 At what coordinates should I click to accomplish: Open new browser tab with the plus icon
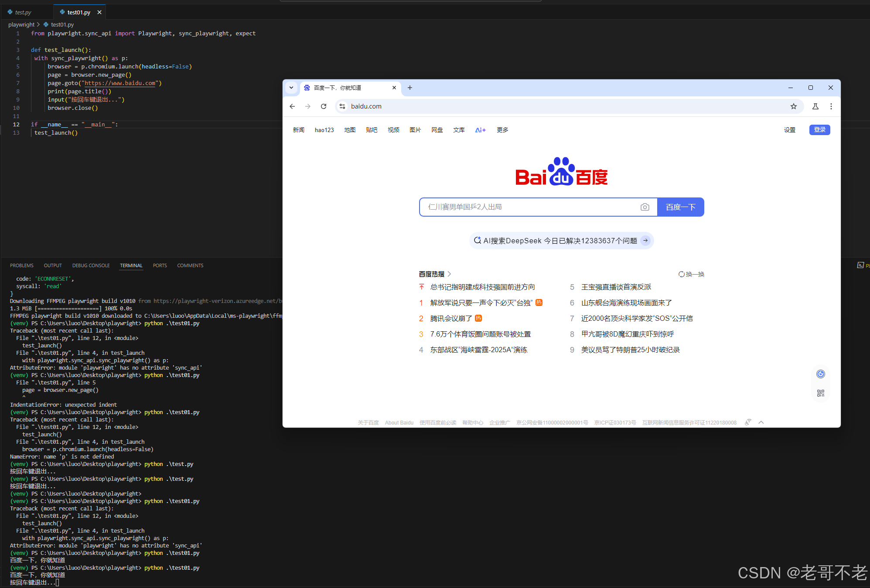click(x=409, y=88)
